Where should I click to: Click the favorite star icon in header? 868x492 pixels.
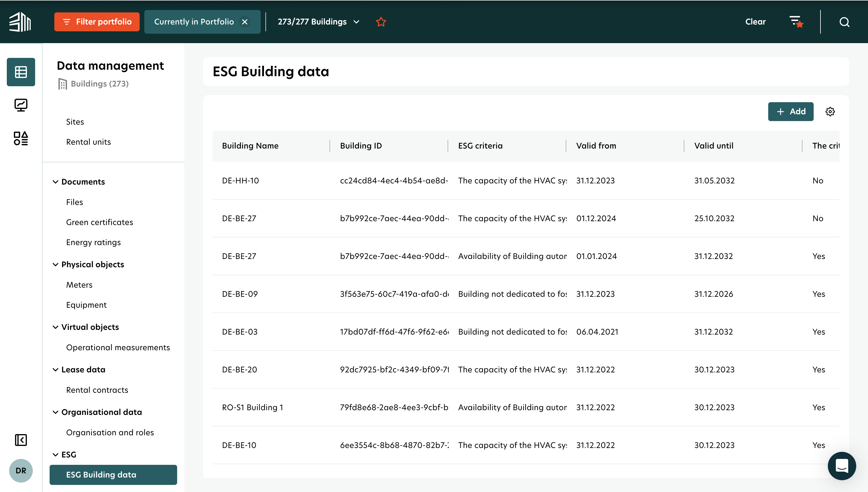click(x=381, y=22)
